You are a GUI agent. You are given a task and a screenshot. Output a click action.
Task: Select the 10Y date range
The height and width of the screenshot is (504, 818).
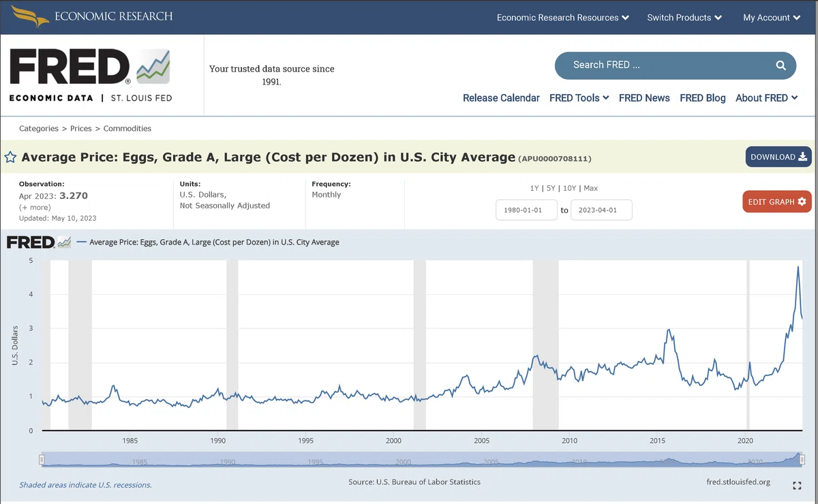(x=570, y=188)
